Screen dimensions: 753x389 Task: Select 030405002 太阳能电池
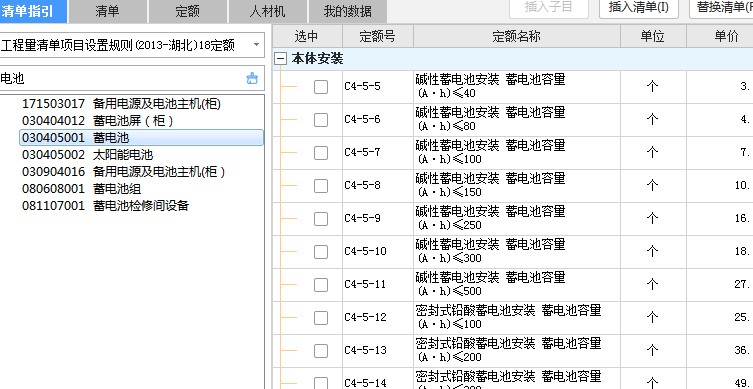[87, 155]
